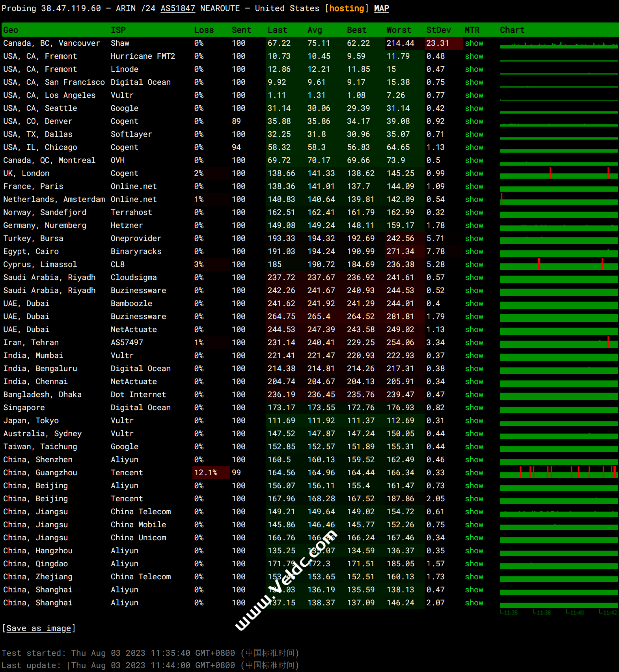The height and width of the screenshot is (672, 619).
Task: Show MTR for the Norway, Sandefjord row
Action: tap(474, 212)
